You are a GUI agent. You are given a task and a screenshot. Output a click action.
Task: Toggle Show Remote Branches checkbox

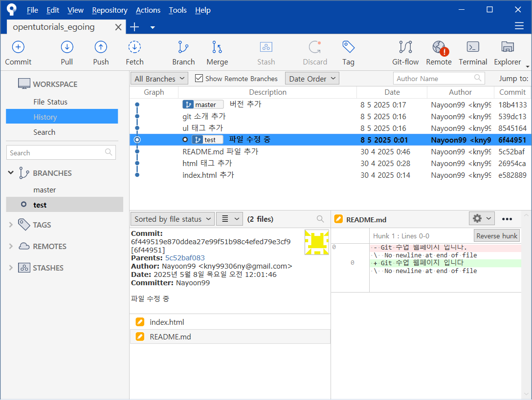click(x=199, y=78)
